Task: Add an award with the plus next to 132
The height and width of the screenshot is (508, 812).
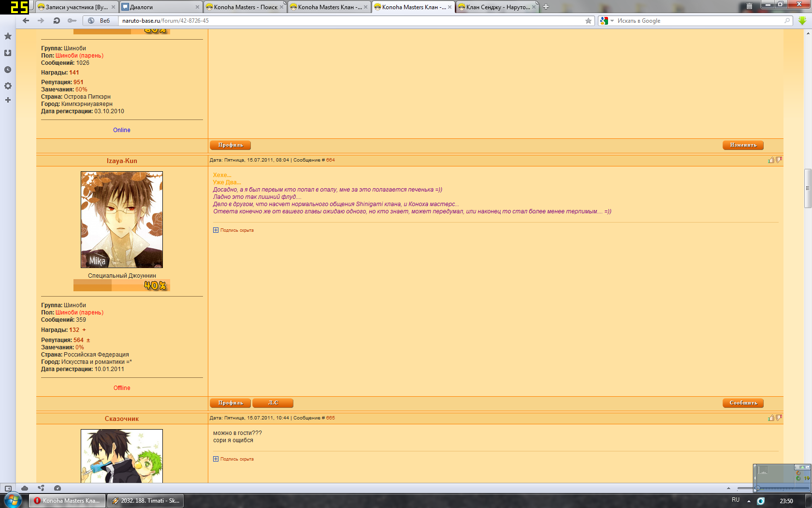Action: click(x=84, y=330)
